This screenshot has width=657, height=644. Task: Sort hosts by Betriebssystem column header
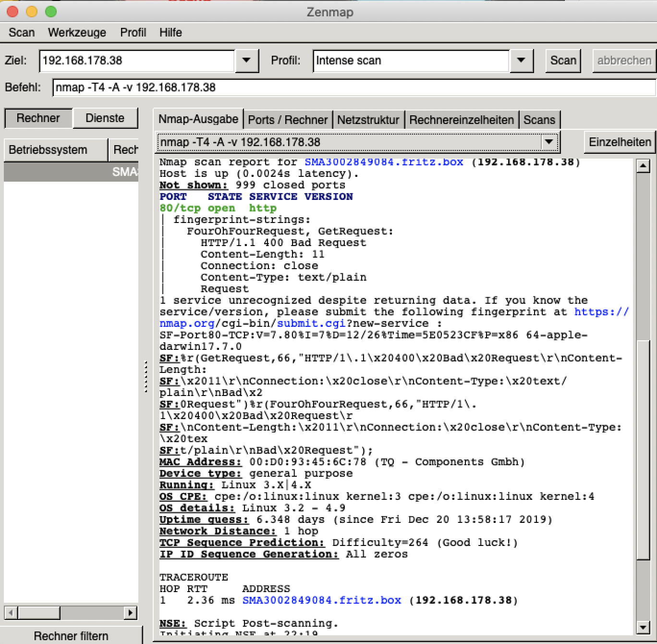tap(55, 150)
